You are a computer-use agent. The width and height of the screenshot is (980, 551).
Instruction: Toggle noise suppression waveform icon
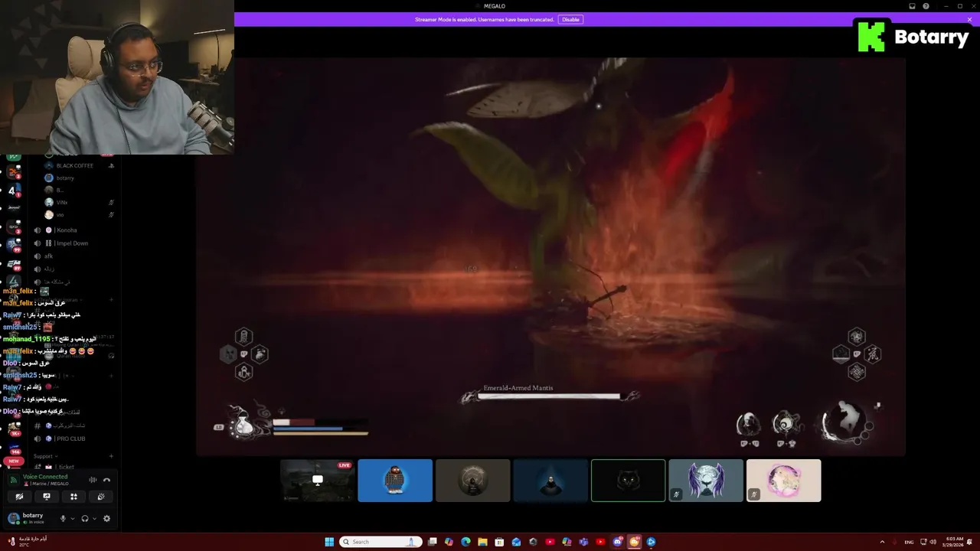coord(93,480)
